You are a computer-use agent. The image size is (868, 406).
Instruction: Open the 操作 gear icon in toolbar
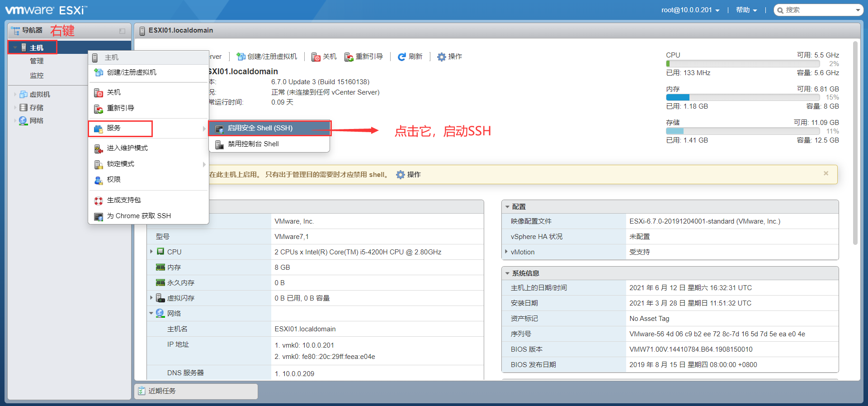tap(442, 57)
